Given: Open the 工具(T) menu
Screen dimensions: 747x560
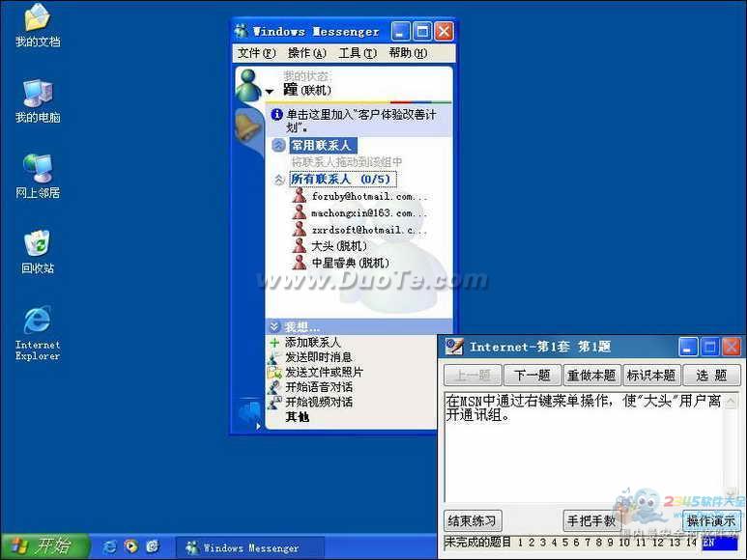Looking at the screenshot, I should click(358, 53).
